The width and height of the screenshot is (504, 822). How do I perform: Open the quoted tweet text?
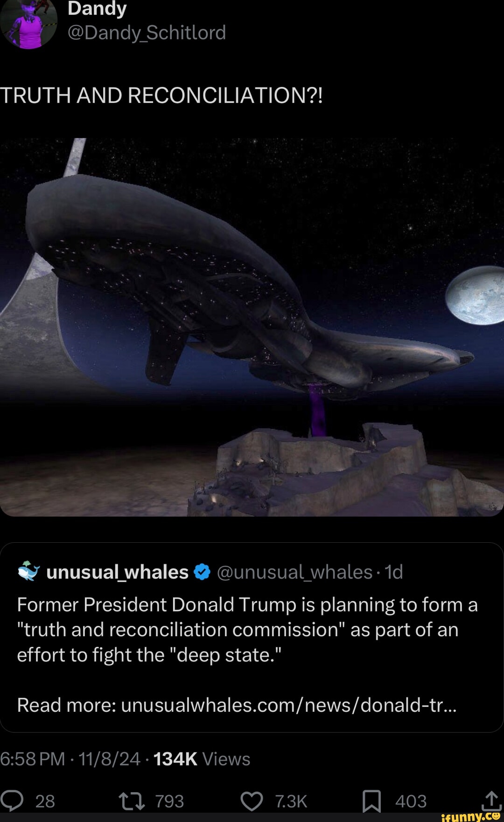pyautogui.click(x=247, y=630)
